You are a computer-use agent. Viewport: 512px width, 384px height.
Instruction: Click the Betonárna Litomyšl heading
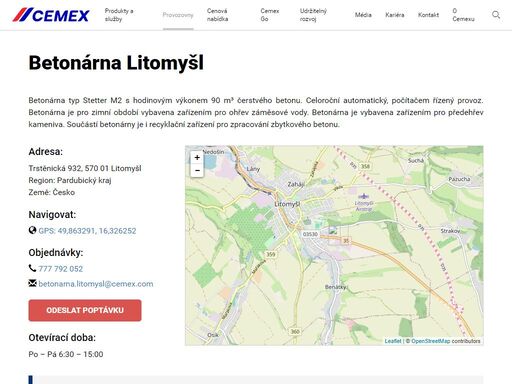(x=116, y=63)
